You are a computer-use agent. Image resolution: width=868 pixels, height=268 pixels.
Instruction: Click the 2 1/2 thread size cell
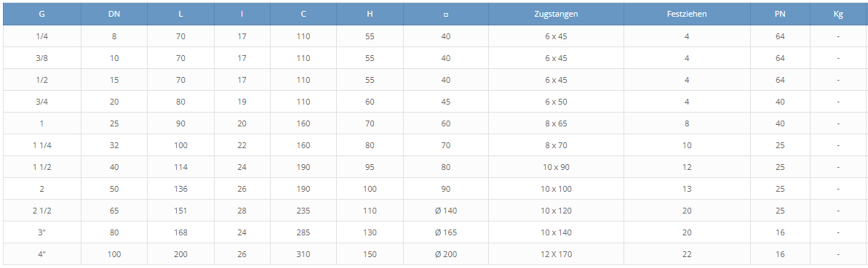[42, 211]
